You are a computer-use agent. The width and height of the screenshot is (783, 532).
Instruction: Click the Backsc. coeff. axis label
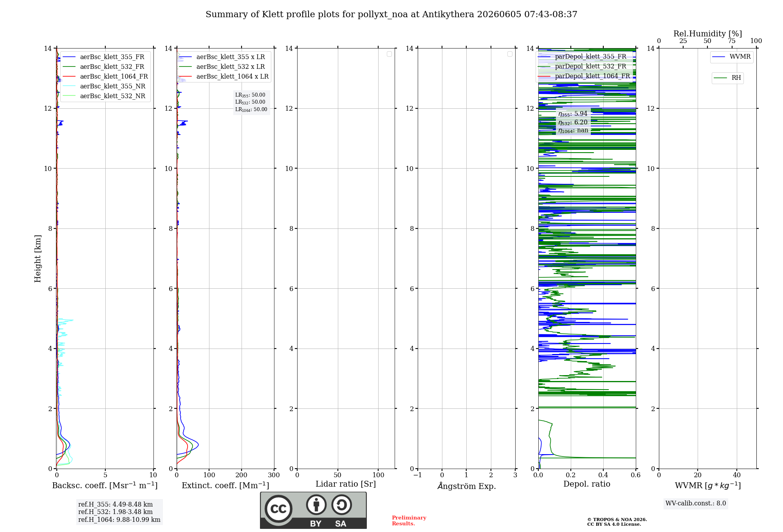105,485
